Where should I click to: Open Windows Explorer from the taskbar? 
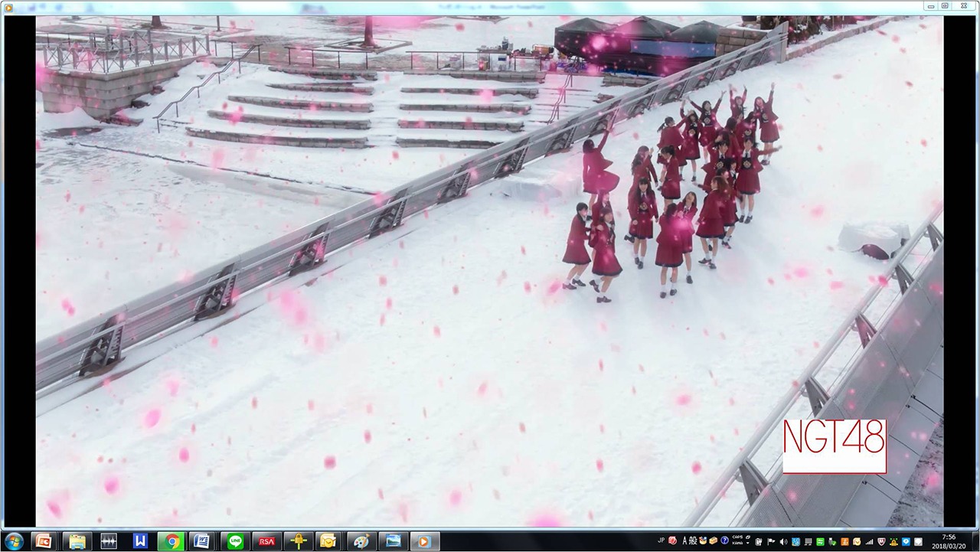77,541
